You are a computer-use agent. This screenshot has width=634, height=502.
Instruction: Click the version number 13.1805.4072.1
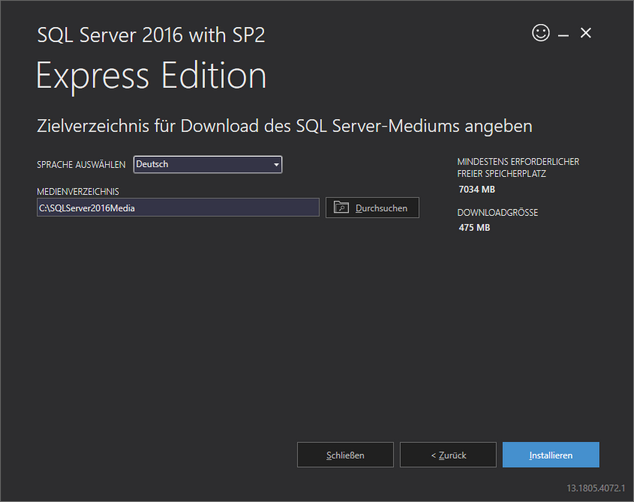(x=596, y=488)
